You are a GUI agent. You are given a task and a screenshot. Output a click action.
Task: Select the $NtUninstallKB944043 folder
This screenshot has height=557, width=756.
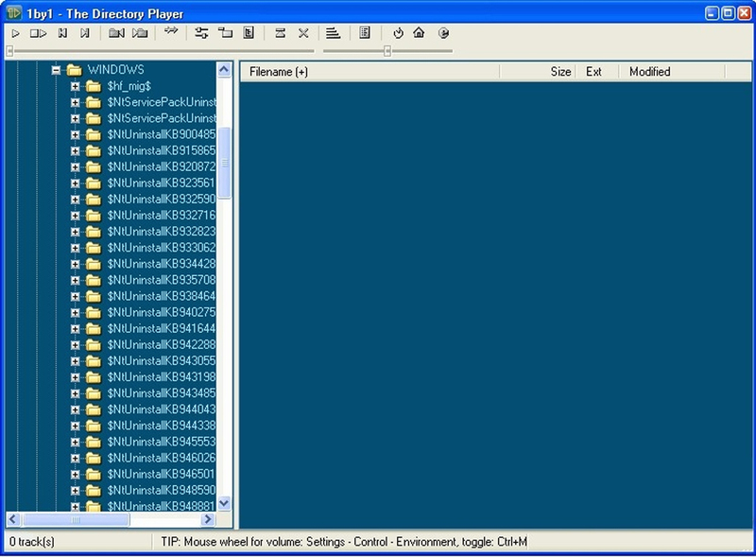(x=161, y=409)
